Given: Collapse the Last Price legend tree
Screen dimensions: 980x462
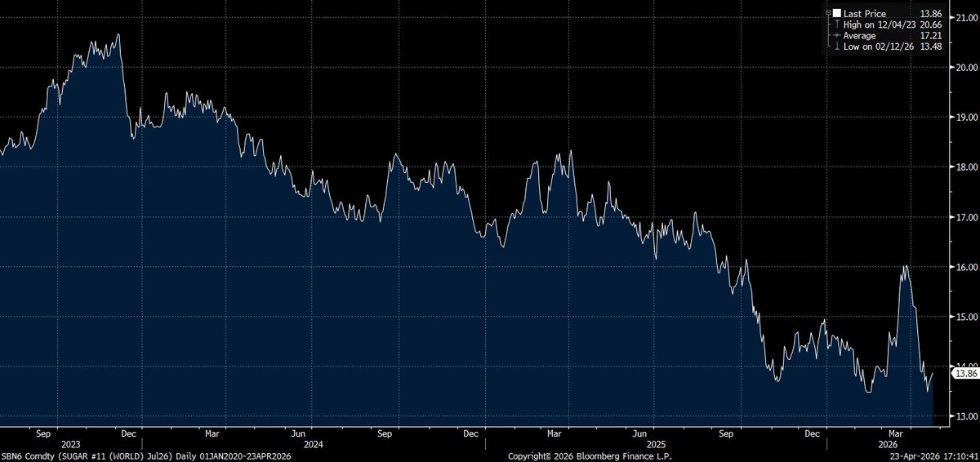Looking at the screenshot, I should coord(828,13).
